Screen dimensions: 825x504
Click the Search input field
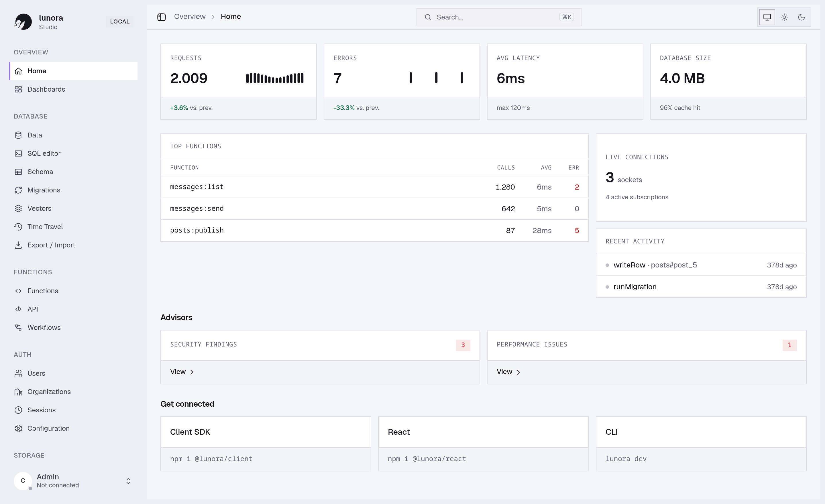[498, 17]
